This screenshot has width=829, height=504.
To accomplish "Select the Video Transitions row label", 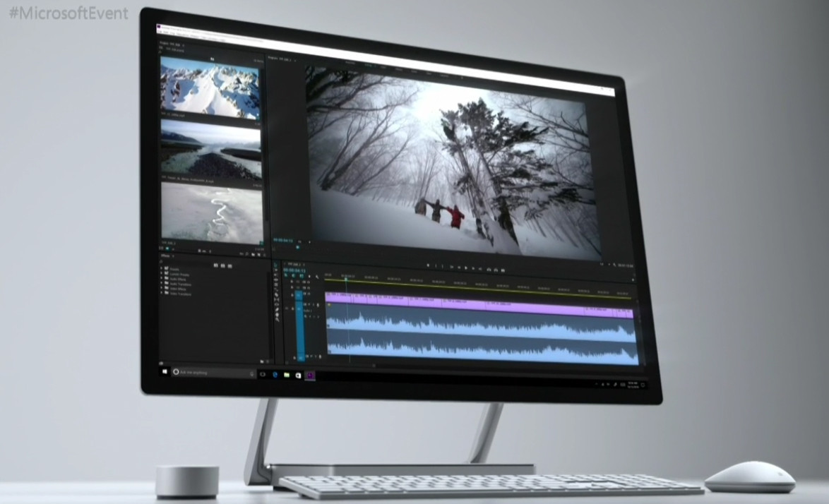I will pyautogui.click(x=181, y=294).
